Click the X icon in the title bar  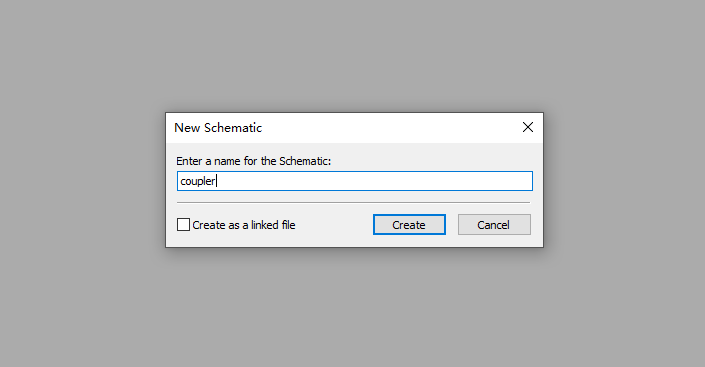pos(528,127)
